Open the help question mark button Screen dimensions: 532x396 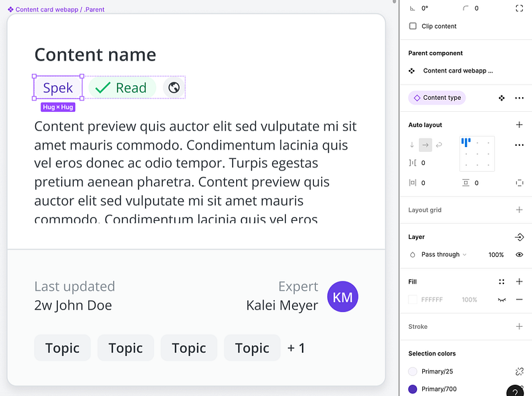click(515, 391)
